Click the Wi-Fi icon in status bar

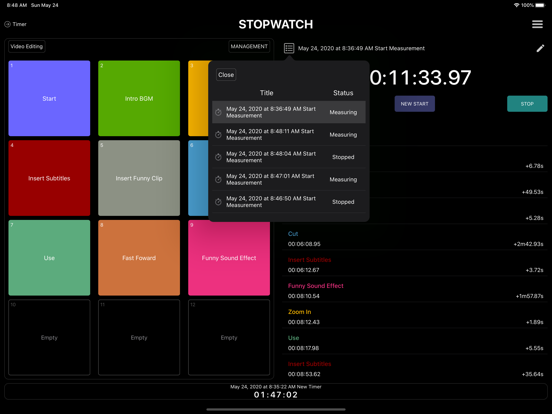(x=516, y=5)
